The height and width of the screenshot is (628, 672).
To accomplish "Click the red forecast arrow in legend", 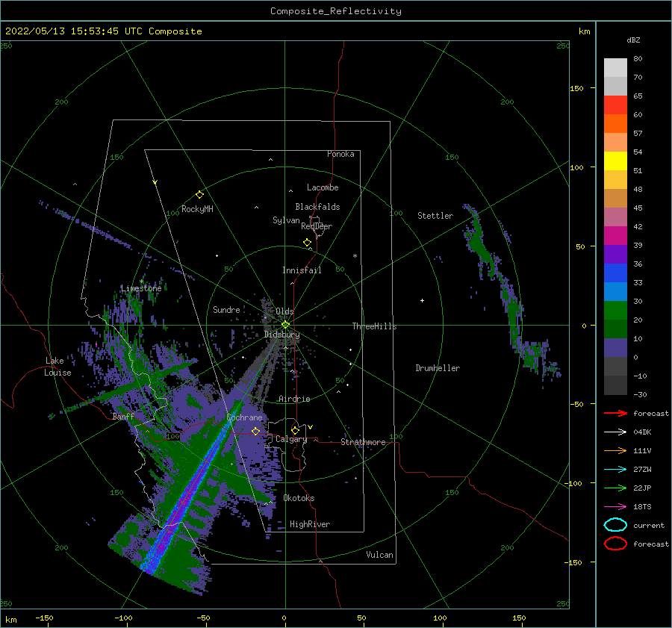I will [x=615, y=413].
